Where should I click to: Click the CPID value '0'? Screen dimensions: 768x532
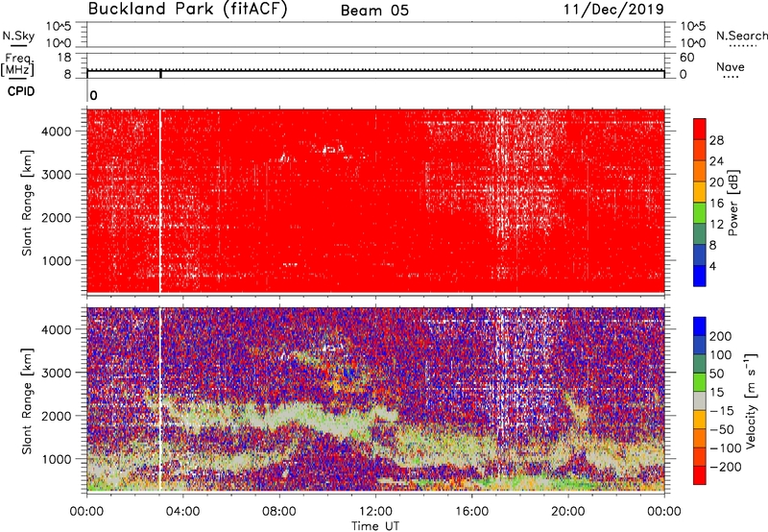(x=93, y=96)
